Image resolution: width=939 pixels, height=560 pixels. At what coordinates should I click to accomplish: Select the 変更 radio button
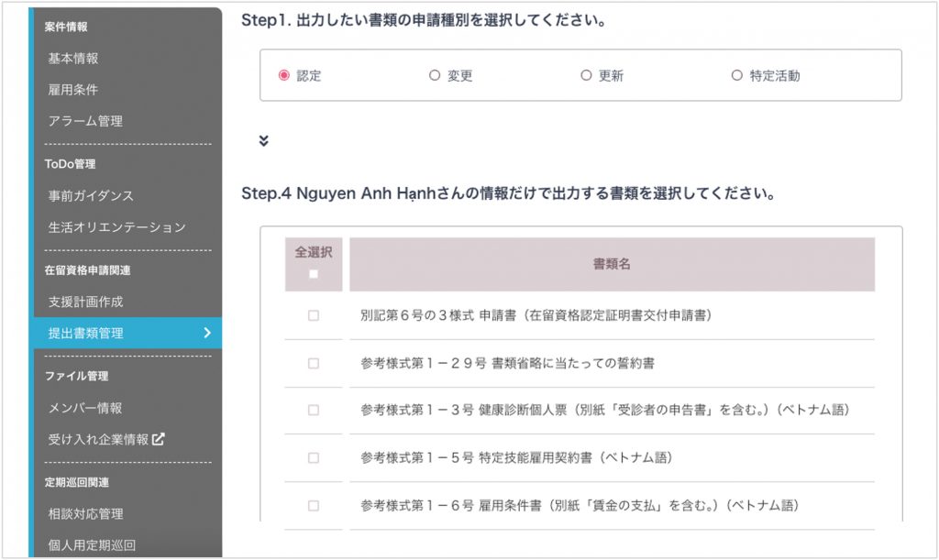click(x=435, y=76)
